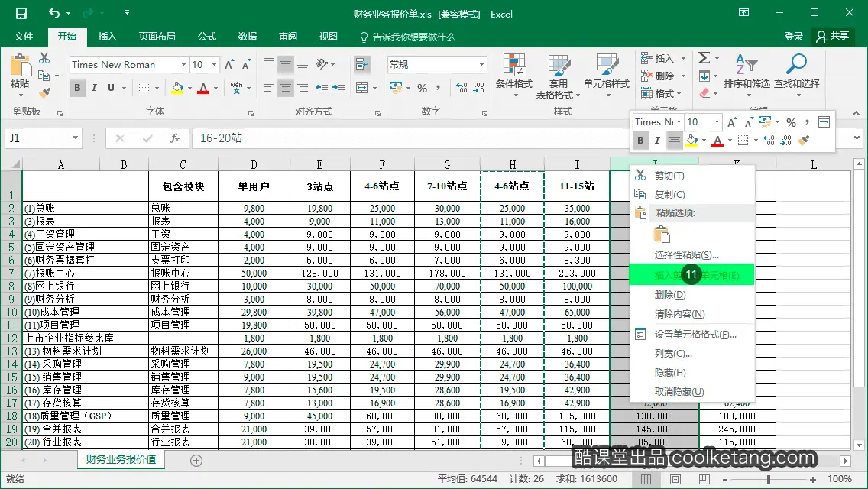Choose Hide from context menu
868x489 pixels.
(692, 373)
